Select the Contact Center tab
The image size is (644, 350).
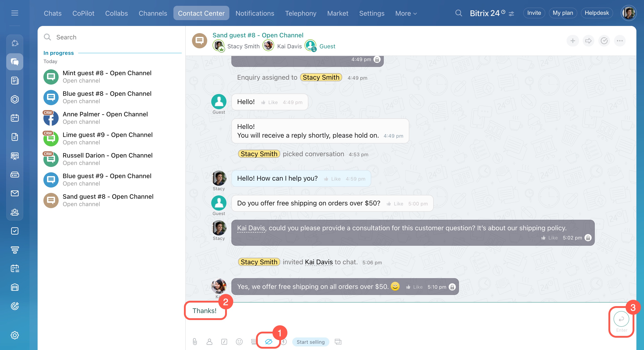click(x=201, y=13)
